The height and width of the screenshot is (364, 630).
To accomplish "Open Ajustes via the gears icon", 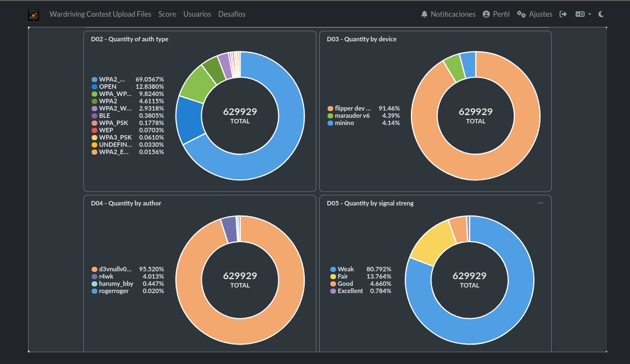I will point(521,15).
